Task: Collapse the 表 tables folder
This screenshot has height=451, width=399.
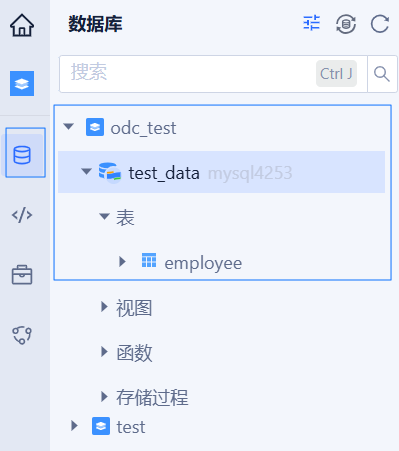Action: [x=104, y=217]
